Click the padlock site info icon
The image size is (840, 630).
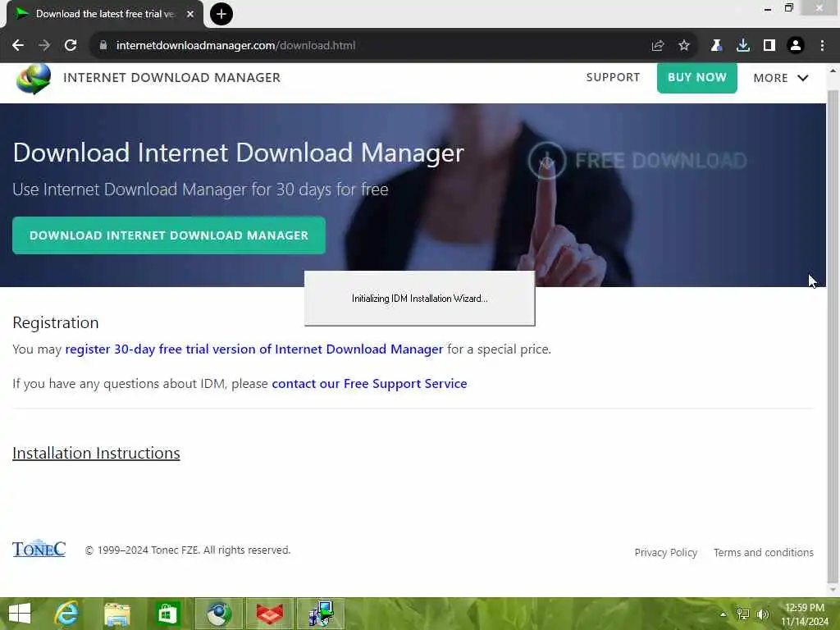tap(103, 46)
